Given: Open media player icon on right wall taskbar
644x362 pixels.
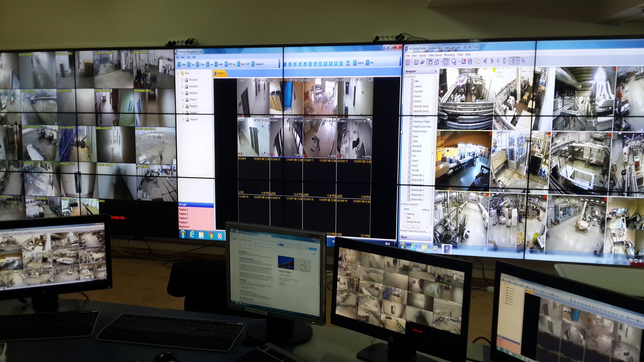Looking at the screenshot, I should [x=435, y=248].
